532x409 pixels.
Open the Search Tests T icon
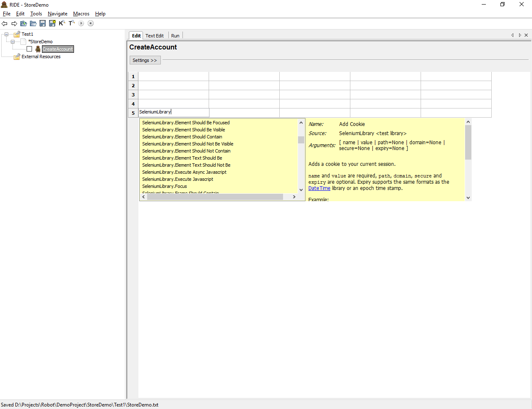tap(71, 23)
